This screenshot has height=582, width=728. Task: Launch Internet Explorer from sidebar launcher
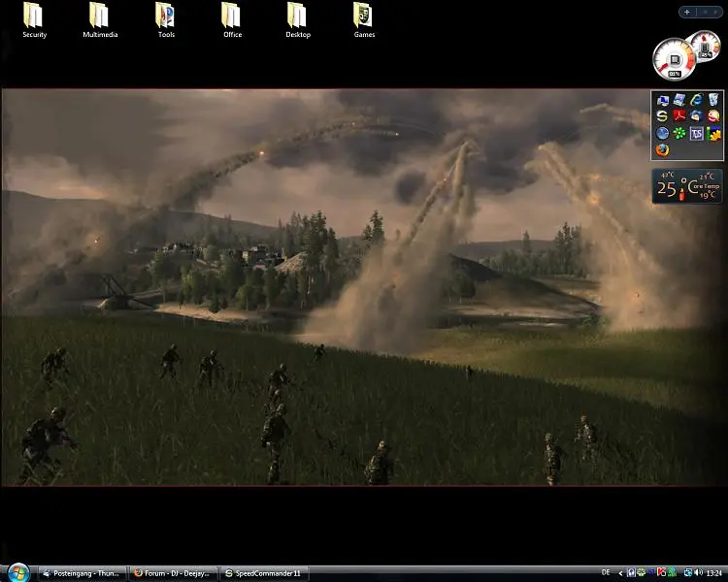[x=696, y=100]
